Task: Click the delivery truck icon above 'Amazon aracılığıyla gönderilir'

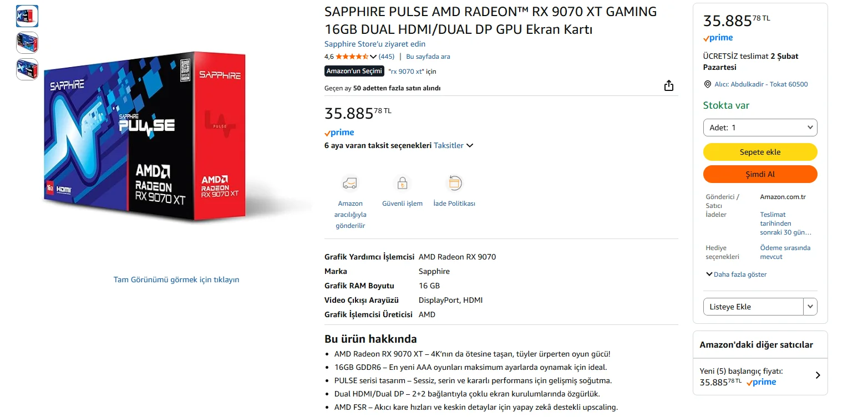Action: (x=349, y=182)
